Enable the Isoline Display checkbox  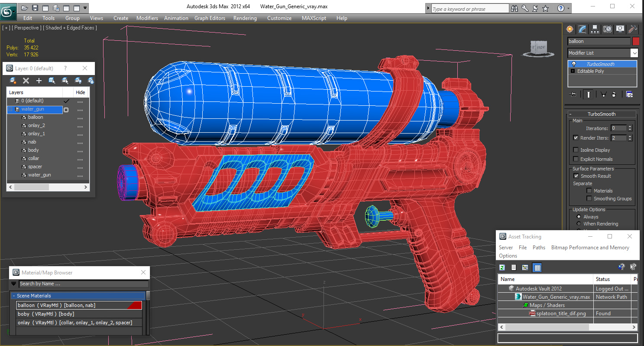(x=576, y=150)
